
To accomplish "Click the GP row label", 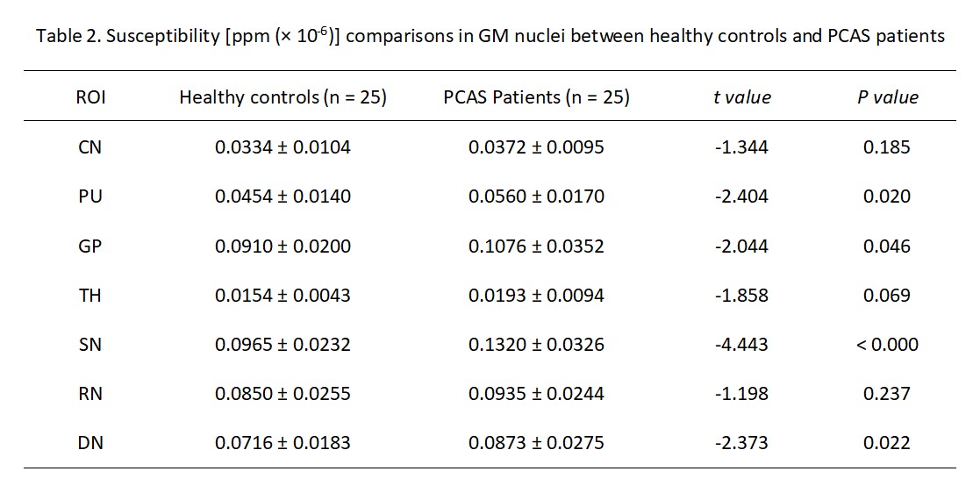I will (90, 246).
